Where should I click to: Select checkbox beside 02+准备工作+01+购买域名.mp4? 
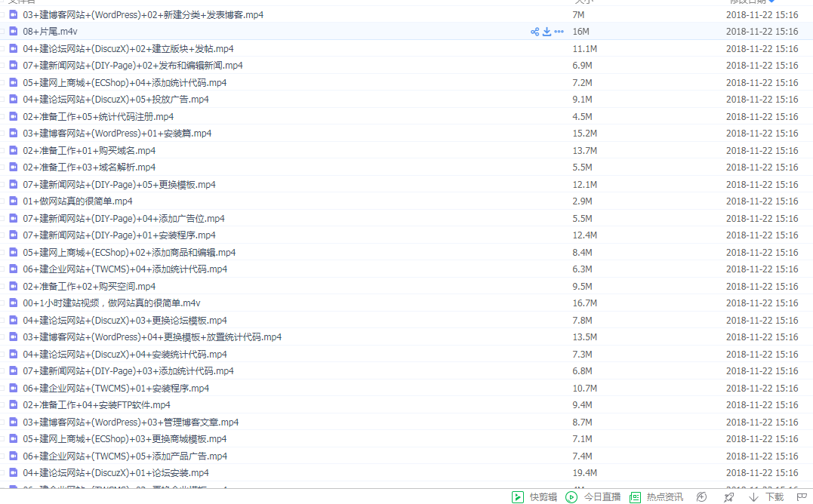[2, 151]
